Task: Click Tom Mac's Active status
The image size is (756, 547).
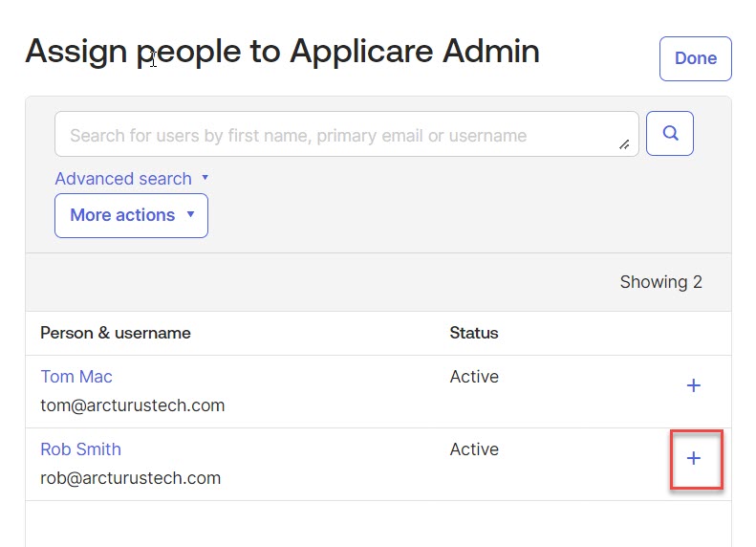Action: (474, 377)
